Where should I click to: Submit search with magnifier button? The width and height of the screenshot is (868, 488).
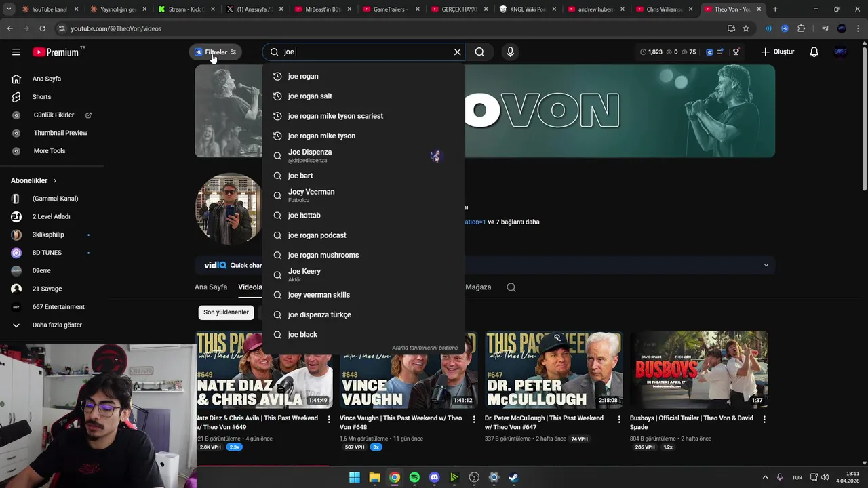(x=479, y=52)
